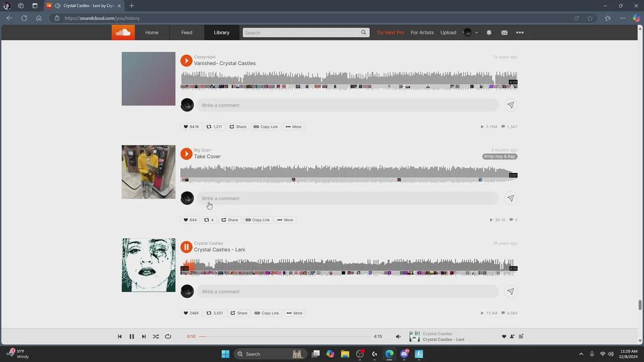Write a comment on Vanished track
644x362 pixels.
(x=347, y=105)
